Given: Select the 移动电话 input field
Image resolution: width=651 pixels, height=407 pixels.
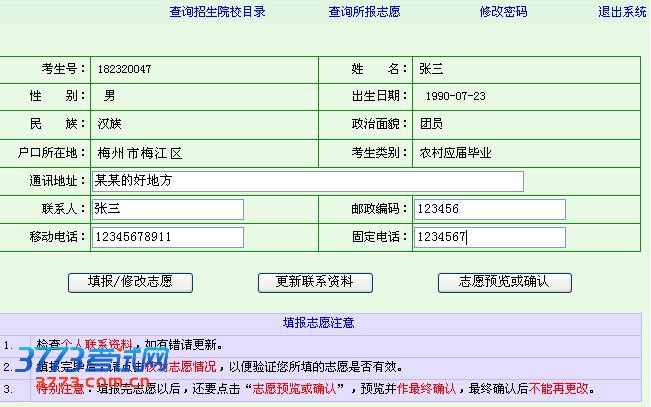Looking at the screenshot, I should click(167, 237).
